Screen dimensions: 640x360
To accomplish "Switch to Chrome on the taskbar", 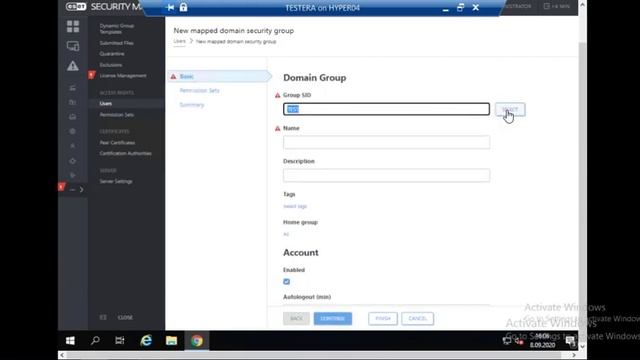I will pos(197,340).
